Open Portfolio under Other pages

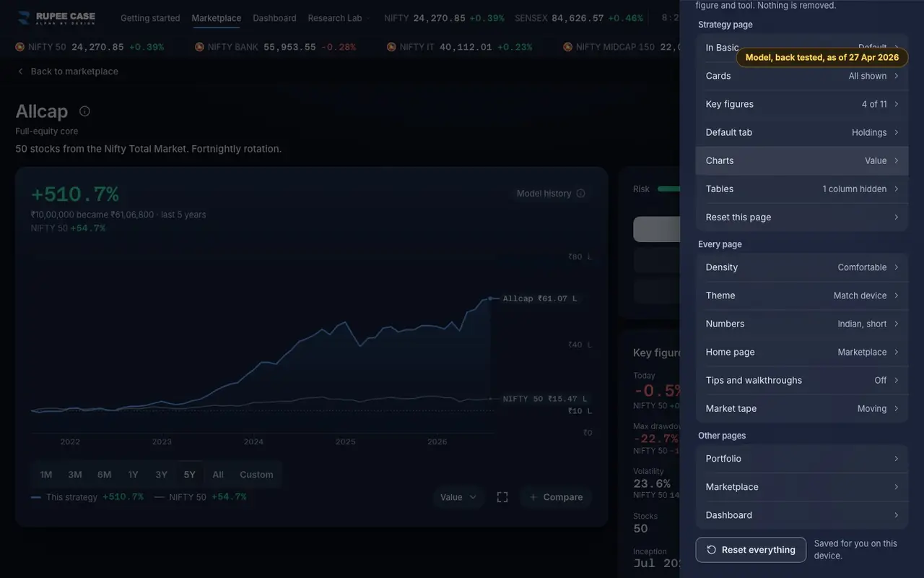click(x=801, y=459)
